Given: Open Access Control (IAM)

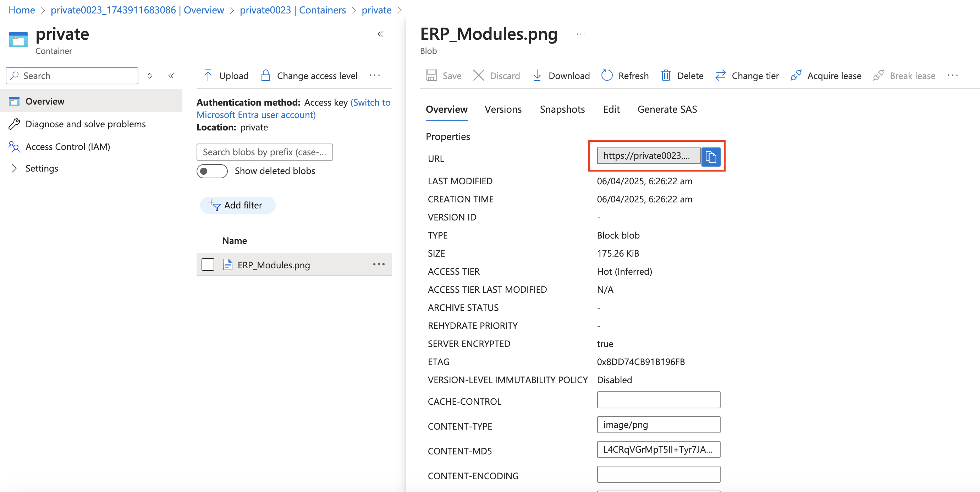Looking at the screenshot, I should tap(67, 147).
